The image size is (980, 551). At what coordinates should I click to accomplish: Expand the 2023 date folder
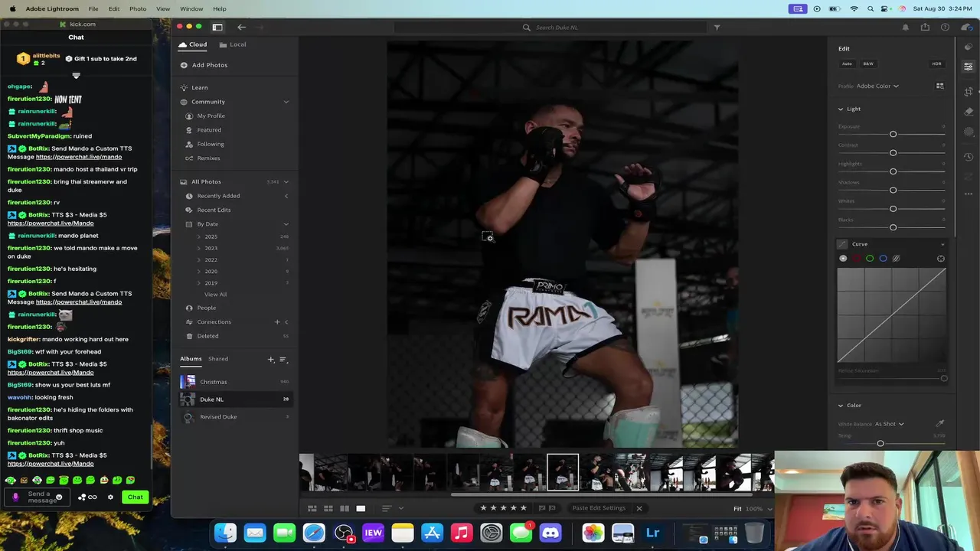(199, 248)
